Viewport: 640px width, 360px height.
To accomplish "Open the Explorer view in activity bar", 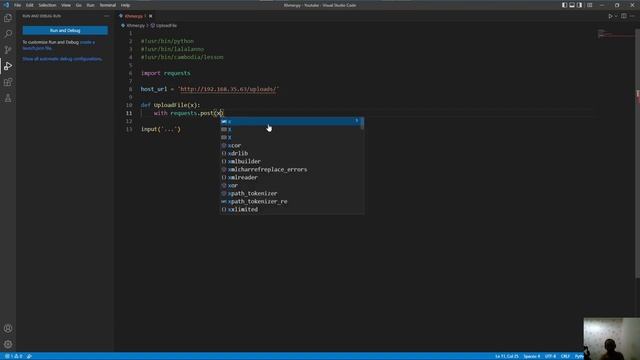I will (8, 18).
